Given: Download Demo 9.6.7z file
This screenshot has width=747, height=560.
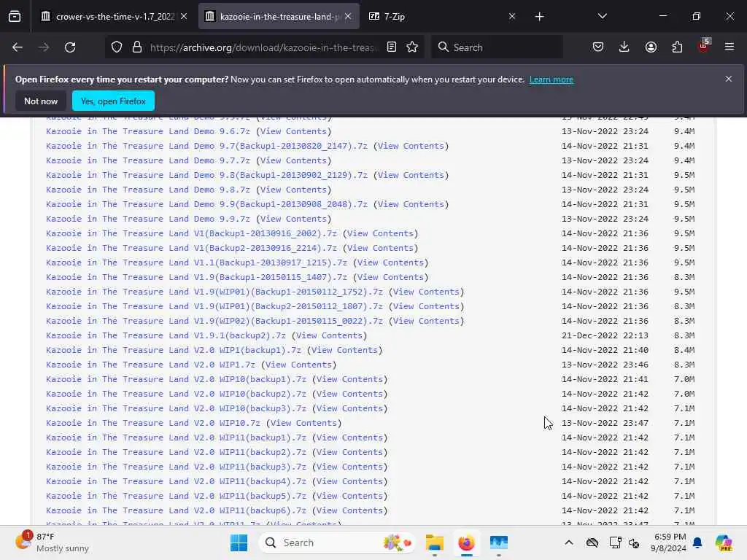Looking at the screenshot, I should coord(147,131).
